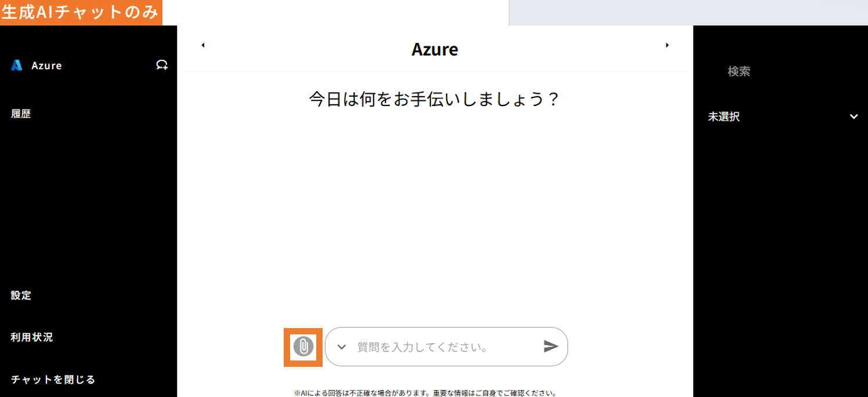Expand the chevron inside the question box
This screenshot has width=868, height=397.
342,347
